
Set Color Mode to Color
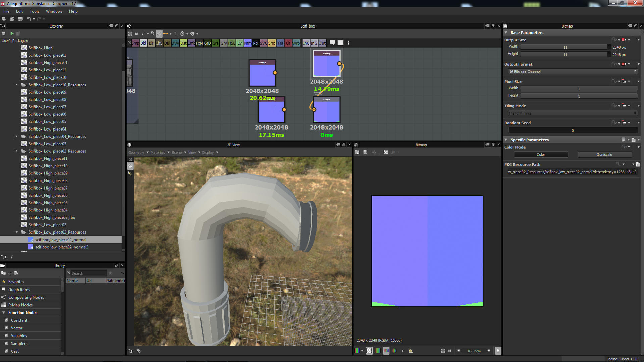coord(541,155)
